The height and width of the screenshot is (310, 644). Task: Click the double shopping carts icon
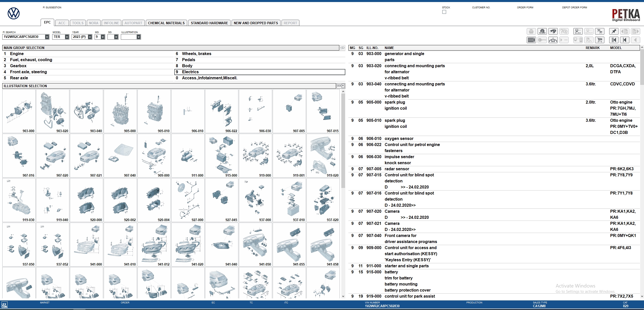pos(600,31)
